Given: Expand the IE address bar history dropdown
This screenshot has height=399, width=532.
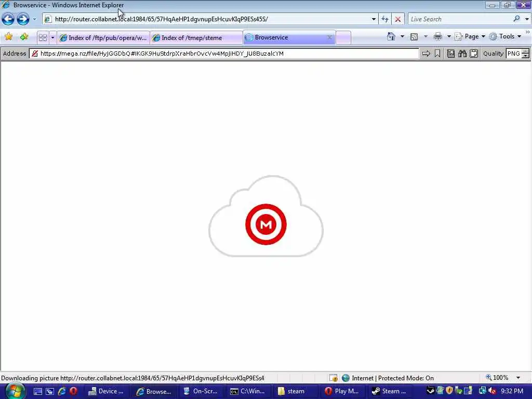Looking at the screenshot, I should tap(374, 19).
